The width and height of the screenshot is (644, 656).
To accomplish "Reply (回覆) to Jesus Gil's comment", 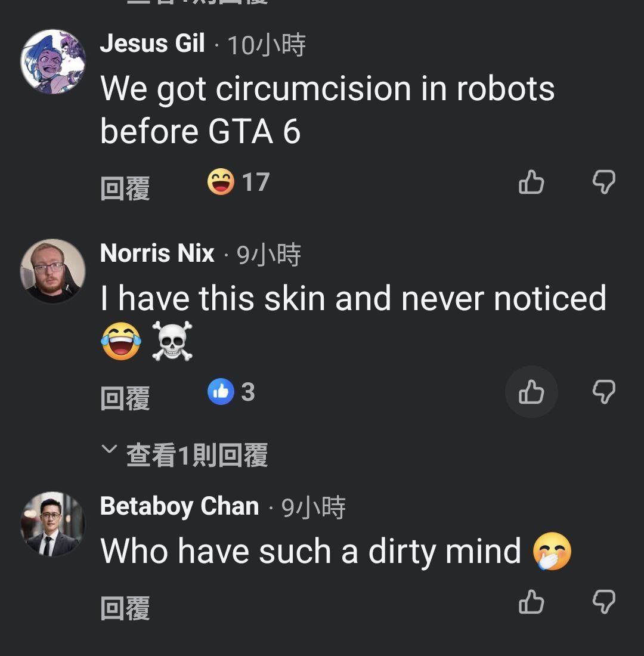I will point(125,188).
